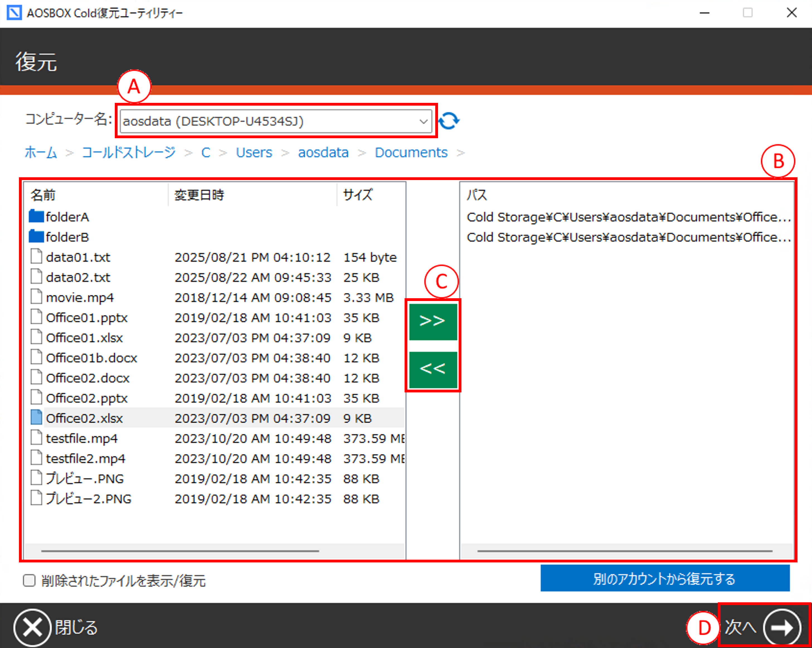The image size is (812, 648).
Task: Select testfile.mp4 in file list
Action: click(x=82, y=438)
